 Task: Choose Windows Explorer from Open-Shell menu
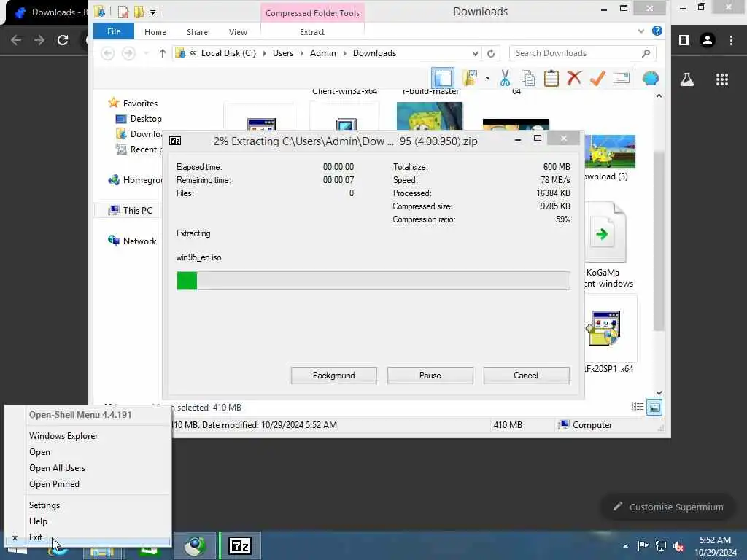click(63, 436)
